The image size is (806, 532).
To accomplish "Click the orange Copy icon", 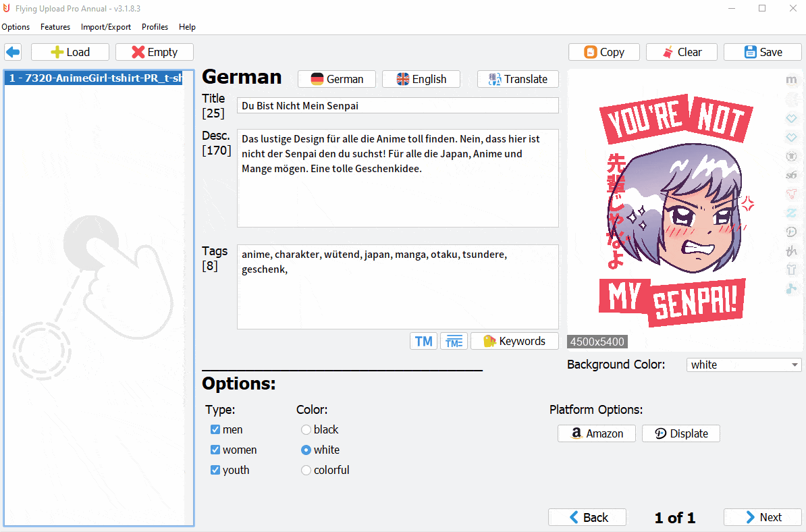I will coord(591,53).
